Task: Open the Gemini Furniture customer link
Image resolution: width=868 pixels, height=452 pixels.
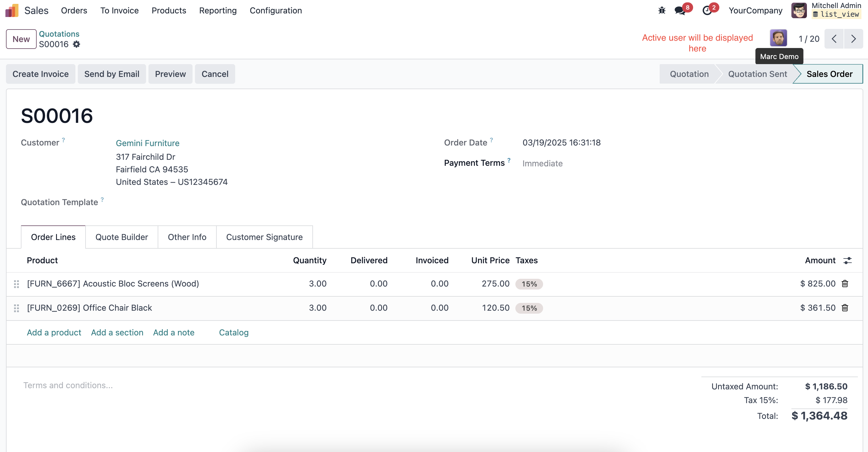Action: (x=148, y=143)
